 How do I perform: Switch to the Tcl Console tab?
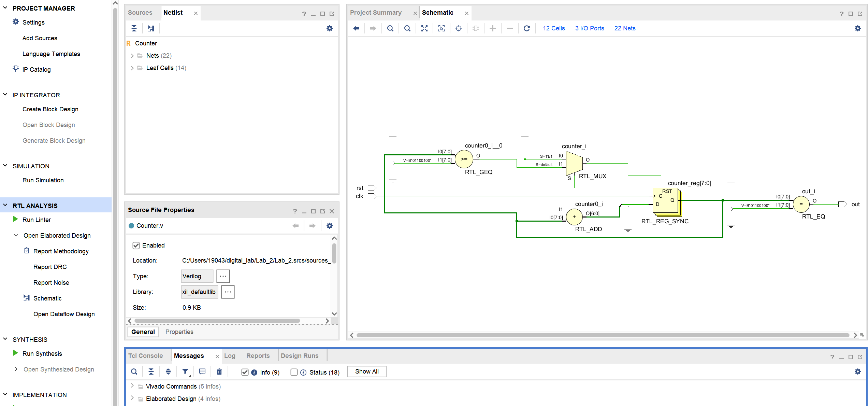(x=145, y=355)
